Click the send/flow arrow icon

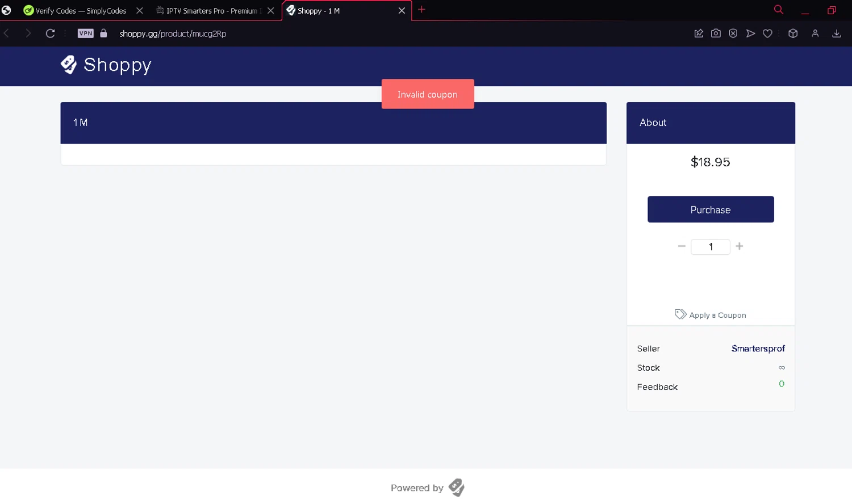[x=750, y=33]
